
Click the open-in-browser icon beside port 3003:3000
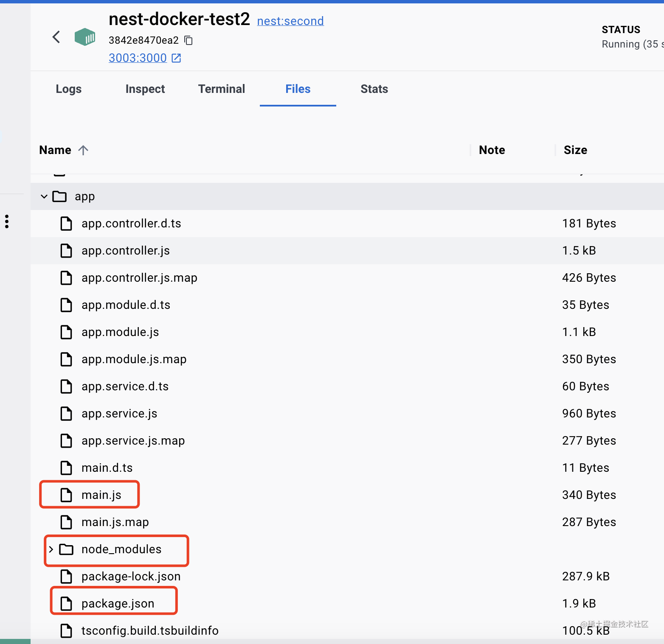tap(176, 58)
